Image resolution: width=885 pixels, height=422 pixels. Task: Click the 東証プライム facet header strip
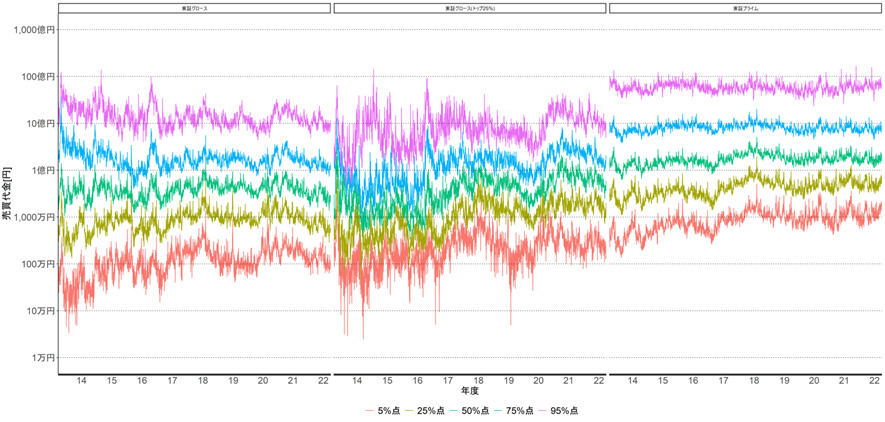745,8
